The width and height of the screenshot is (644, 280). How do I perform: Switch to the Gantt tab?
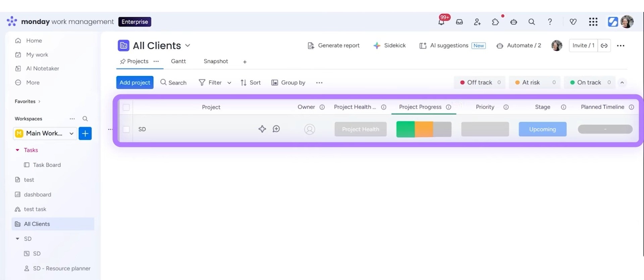point(178,61)
